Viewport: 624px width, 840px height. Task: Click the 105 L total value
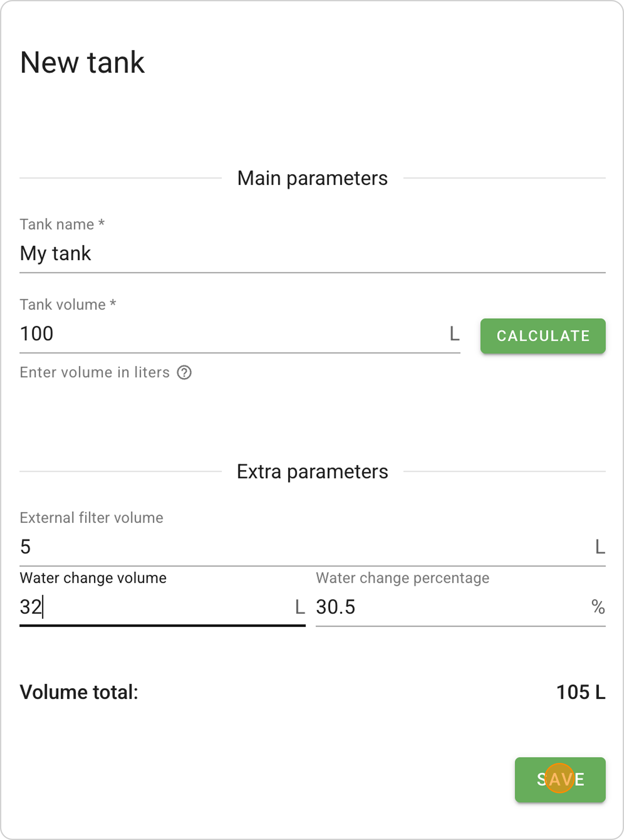coord(580,692)
